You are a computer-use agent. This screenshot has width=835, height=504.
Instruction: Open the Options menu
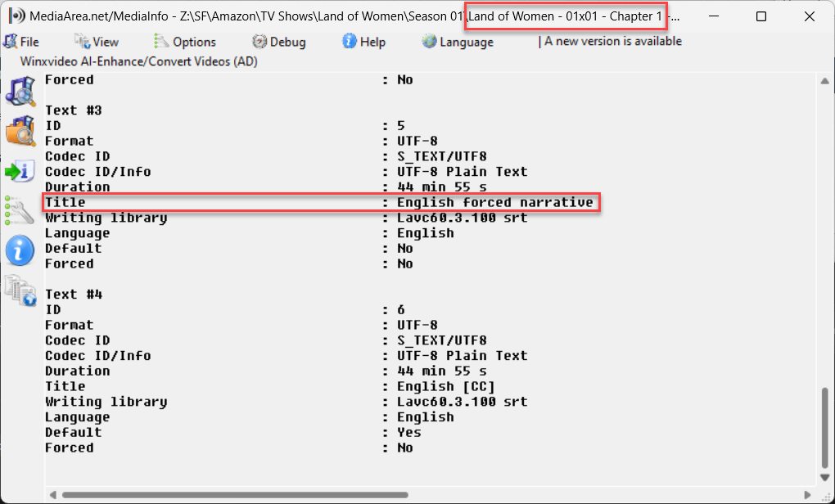[185, 42]
